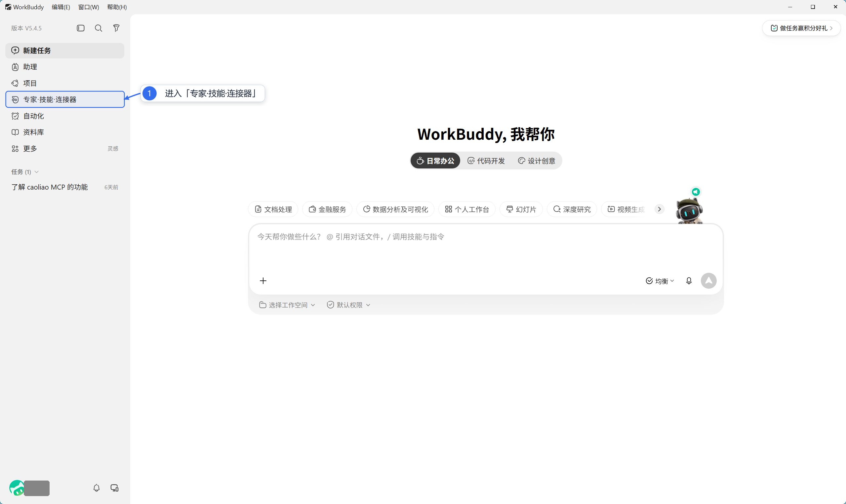This screenshot has width=846, height=504.
Task: Switch to the 日常办公 tab
Action: (435, 161)
